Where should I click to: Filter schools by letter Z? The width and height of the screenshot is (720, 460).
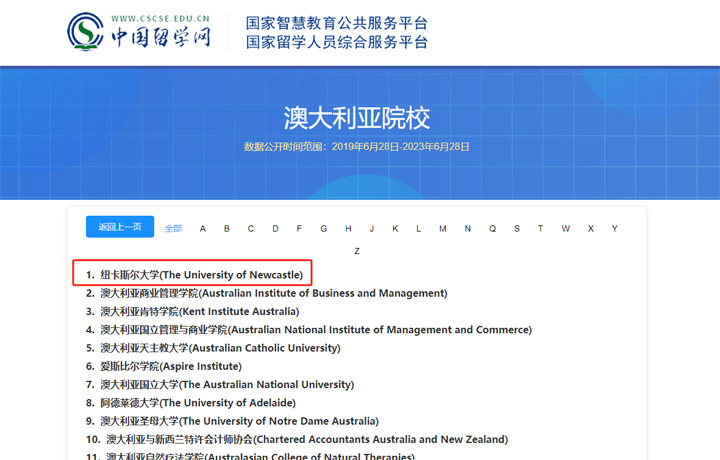357,251
